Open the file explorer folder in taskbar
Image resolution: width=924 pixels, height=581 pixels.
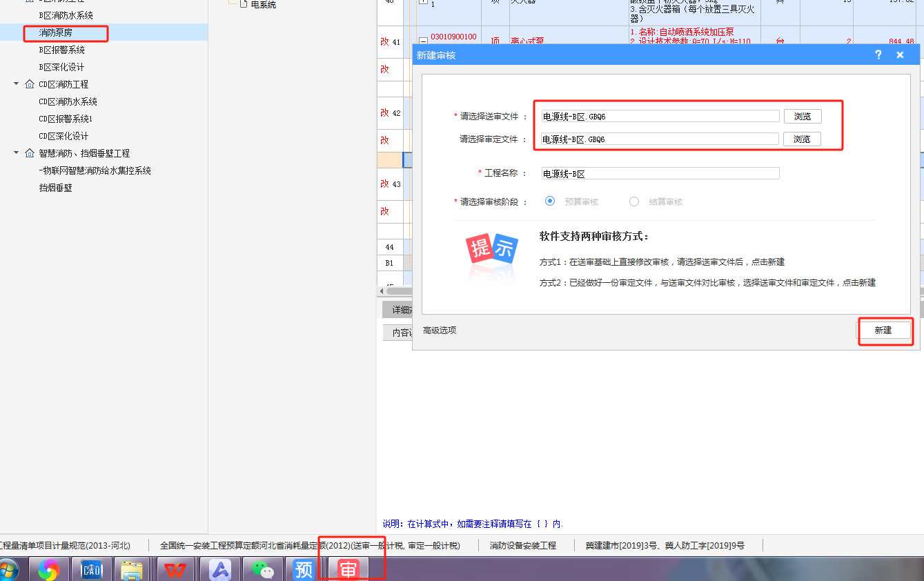[132, 570]
